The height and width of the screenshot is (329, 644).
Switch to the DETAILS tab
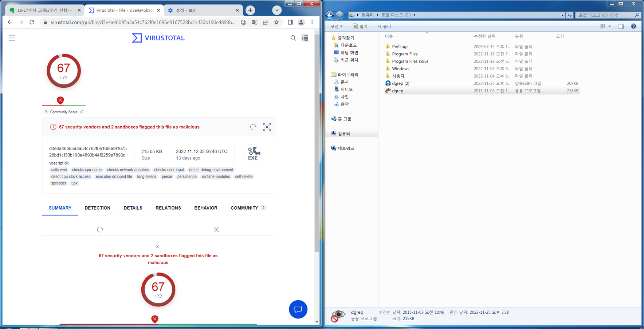(133, 208)
